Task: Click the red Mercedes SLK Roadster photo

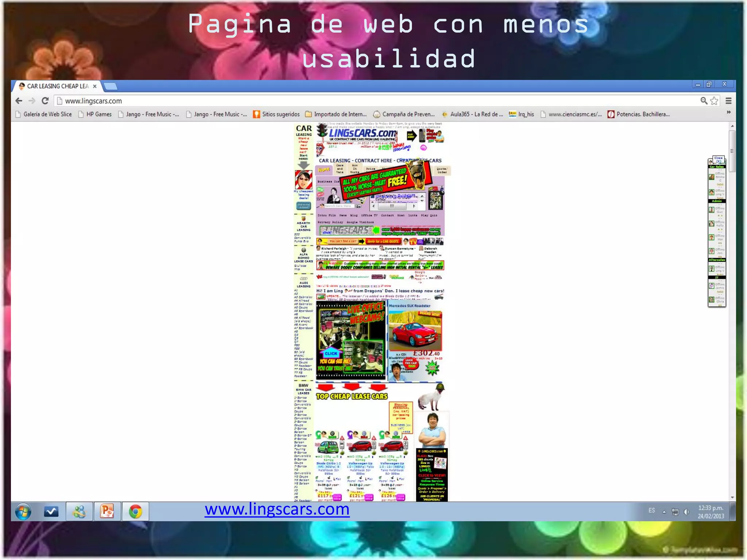Action: tap(415, 330)
